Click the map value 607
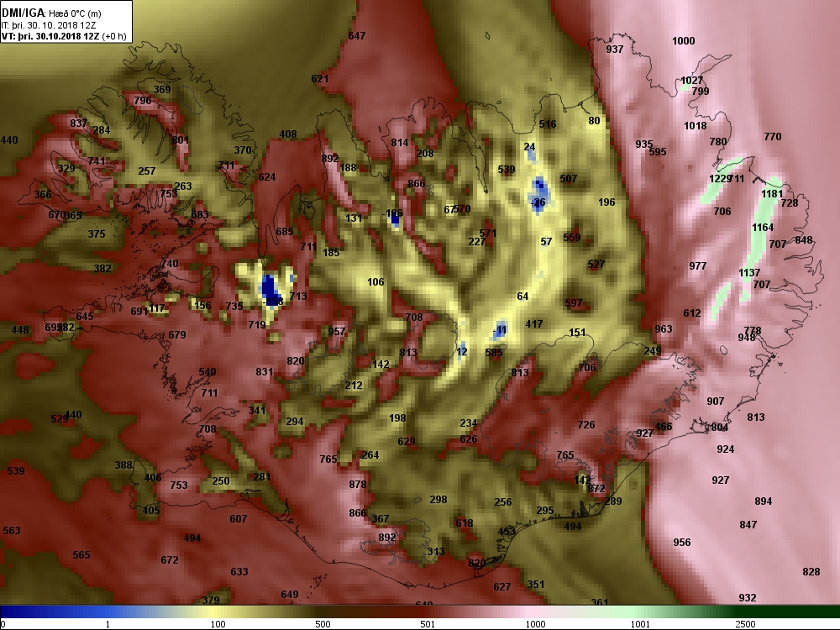Image resolution: width=840 pixels, height=630 pixels. pos(239,519)
